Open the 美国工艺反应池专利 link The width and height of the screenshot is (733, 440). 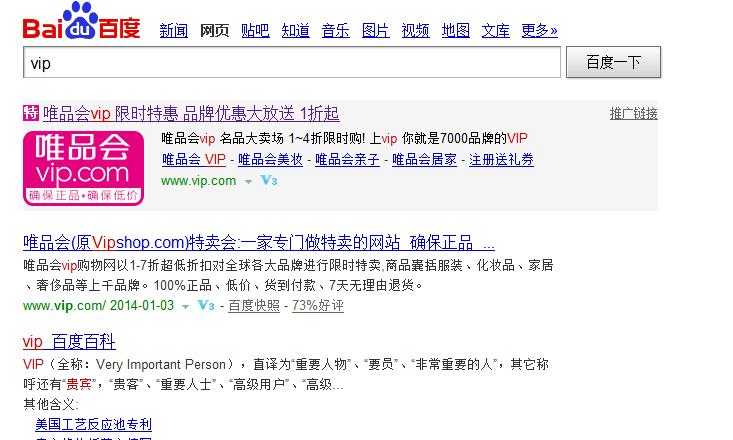pyautogui.click(x=93, y=425)
